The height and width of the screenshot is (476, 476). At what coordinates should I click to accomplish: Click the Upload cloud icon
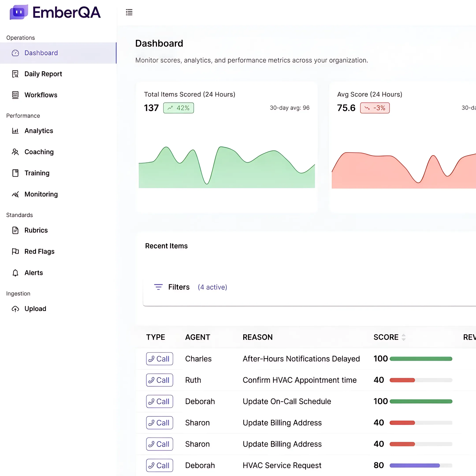tap(15, 309)
